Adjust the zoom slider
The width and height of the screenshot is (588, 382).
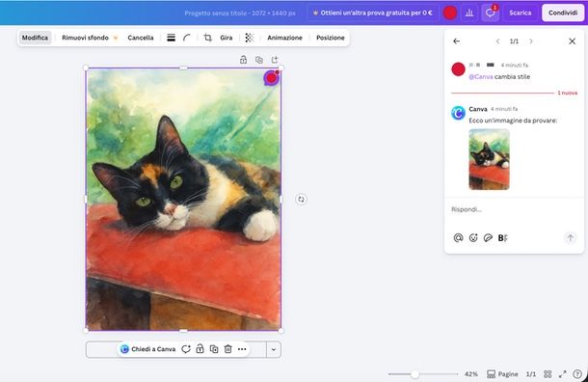click(414, 374)
